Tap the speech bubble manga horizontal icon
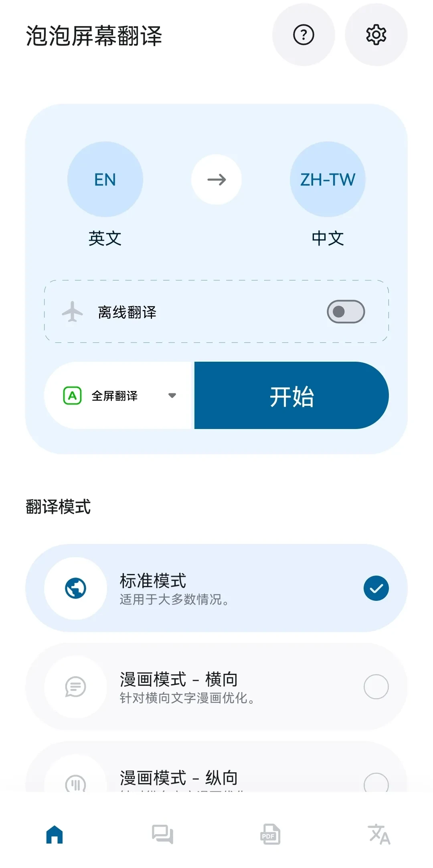The height and width of the screenshot is (868, 433). click(x=75, y=687)
